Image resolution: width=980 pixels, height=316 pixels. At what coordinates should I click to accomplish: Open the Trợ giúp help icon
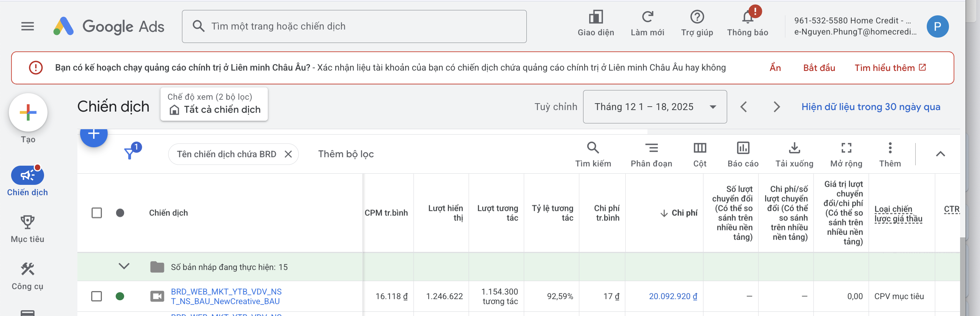(697, 17)
